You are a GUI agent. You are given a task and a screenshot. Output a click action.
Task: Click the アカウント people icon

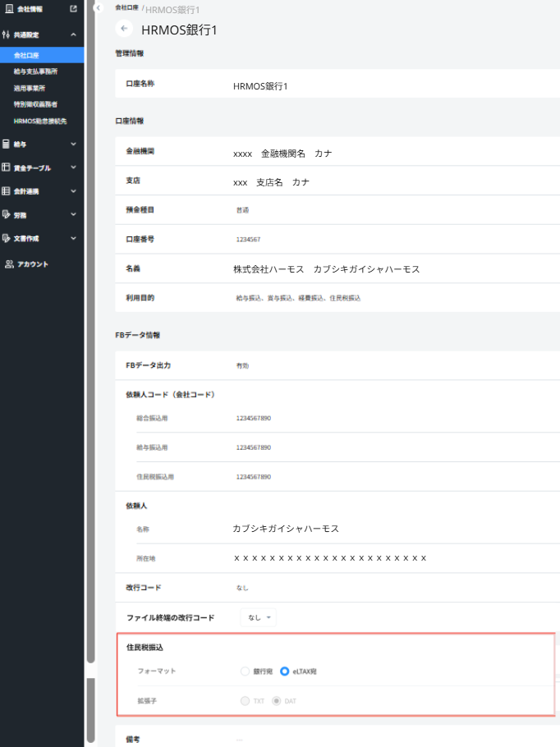[8, 264]
